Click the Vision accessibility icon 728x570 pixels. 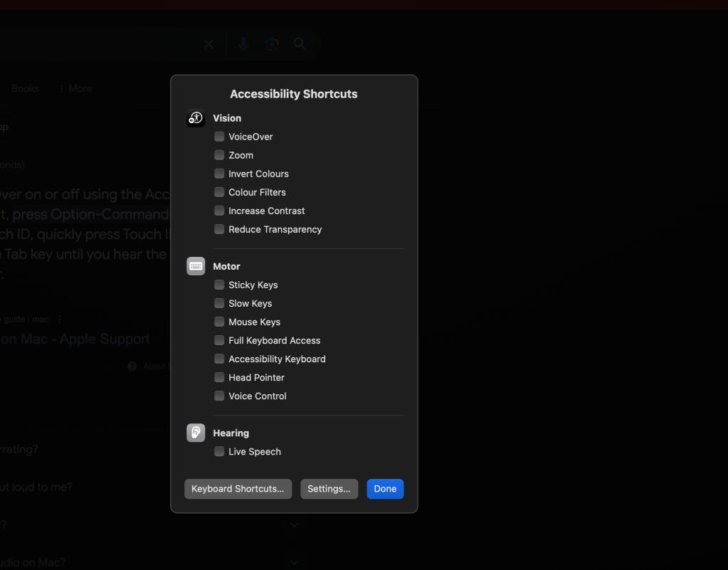coord(196,118)
